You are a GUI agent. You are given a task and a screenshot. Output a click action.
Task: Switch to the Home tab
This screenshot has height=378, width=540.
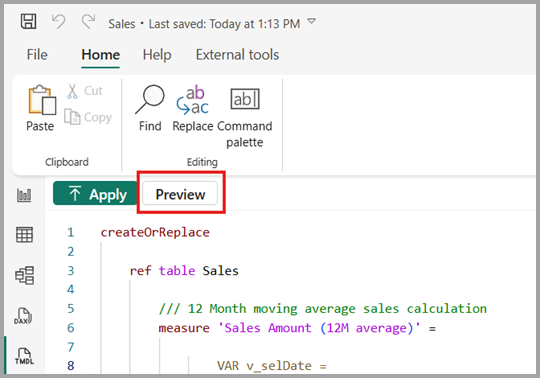click(x=101, y=55)
